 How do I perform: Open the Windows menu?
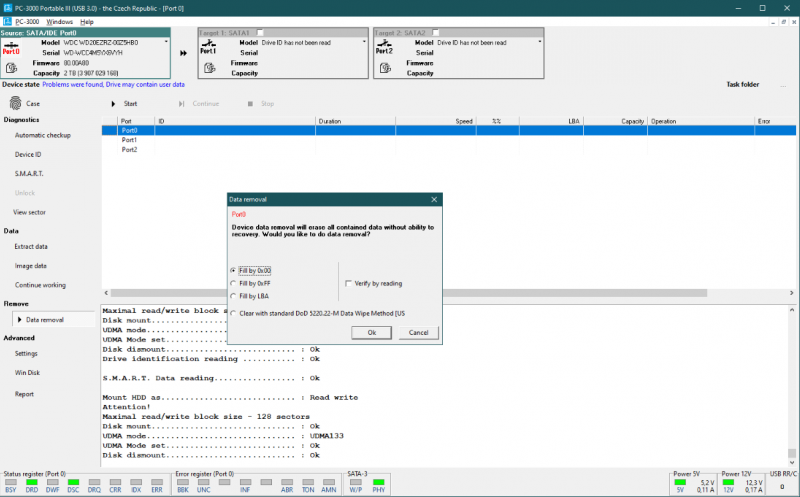click(60, 21)
